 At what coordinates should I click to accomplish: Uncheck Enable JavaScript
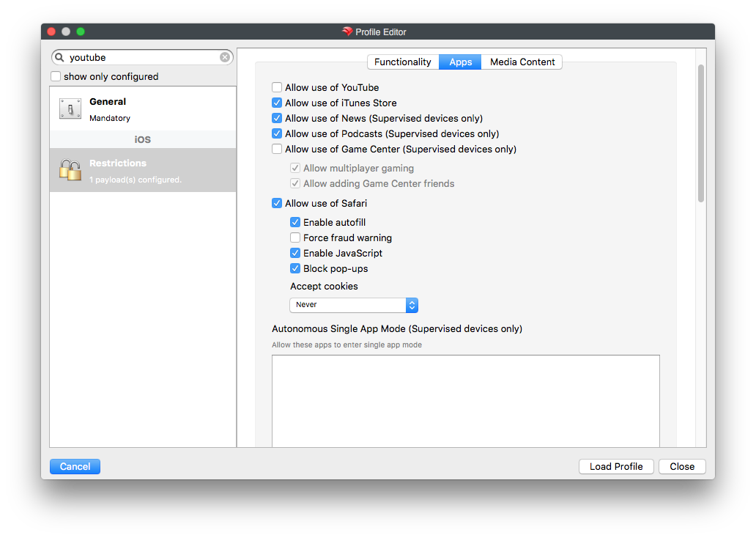[295, 254]
